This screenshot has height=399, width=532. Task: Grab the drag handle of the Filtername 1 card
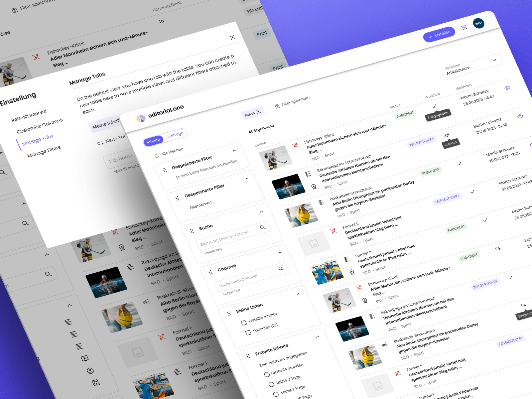tap(177, 199)
